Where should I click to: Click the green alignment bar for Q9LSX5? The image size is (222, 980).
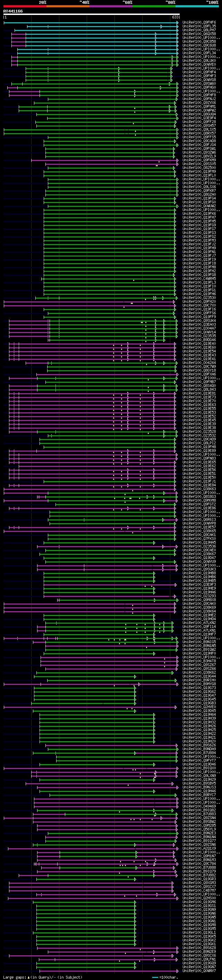coord(91,129)
